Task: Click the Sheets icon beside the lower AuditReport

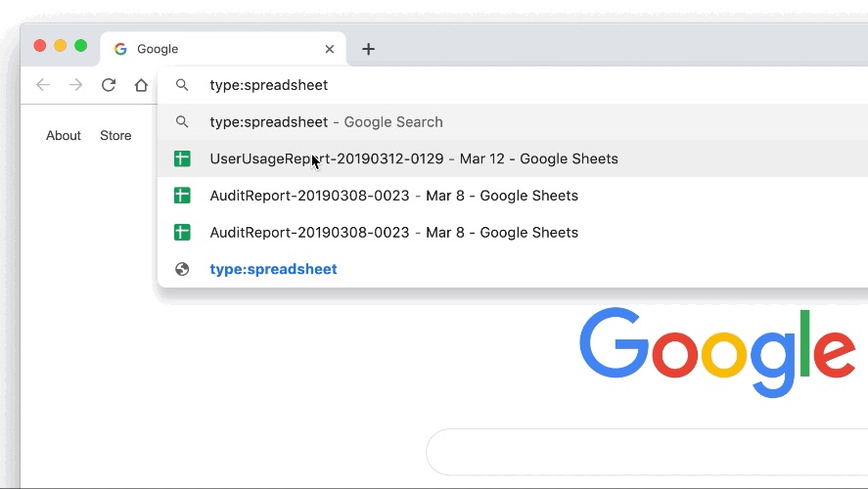Action: click(182, 233)
